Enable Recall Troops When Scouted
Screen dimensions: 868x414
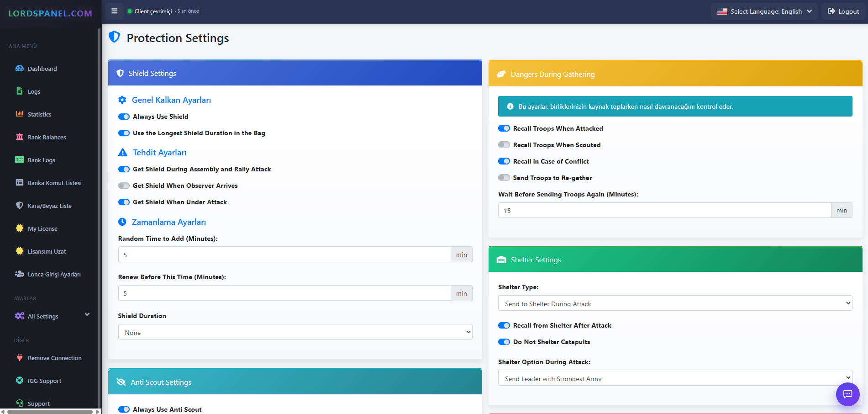504,145
